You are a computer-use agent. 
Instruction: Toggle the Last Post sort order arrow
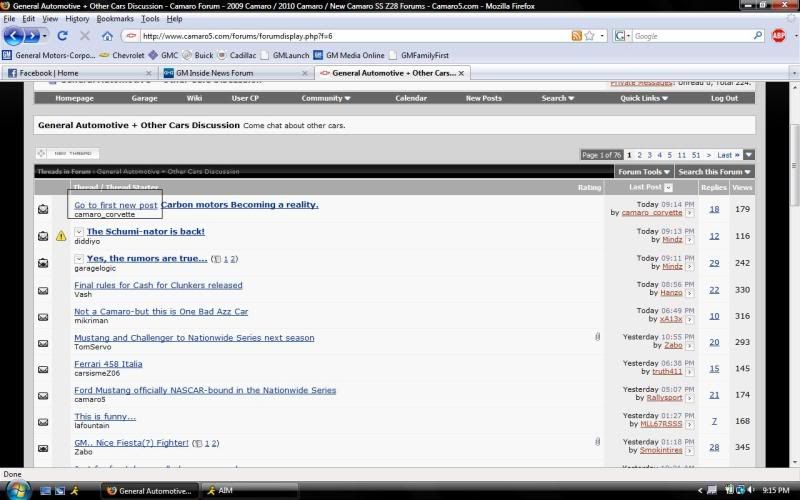668,188
